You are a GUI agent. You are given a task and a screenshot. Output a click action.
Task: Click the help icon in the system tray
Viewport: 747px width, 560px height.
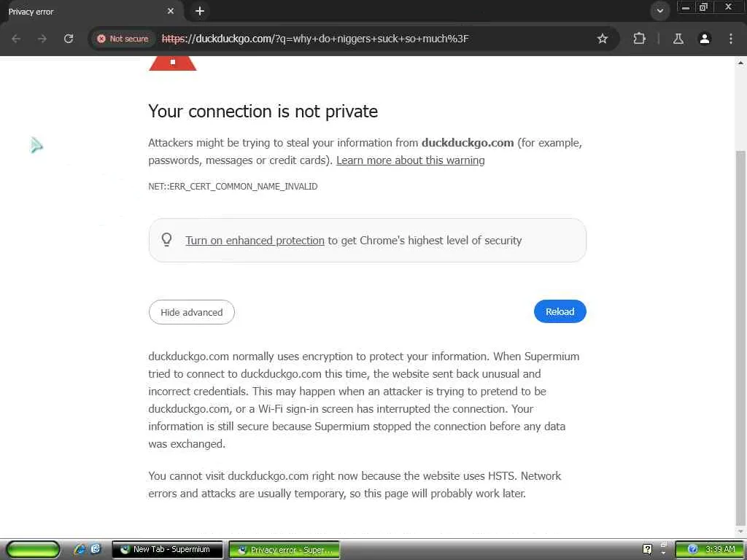coord(647,549)
